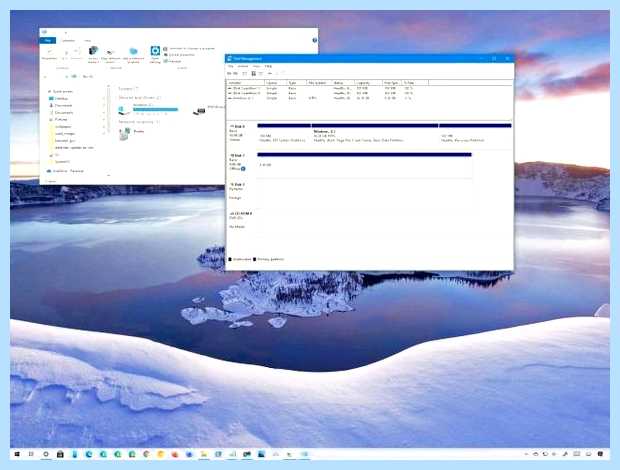The width and height of the screenshot is (620, 470).
Task: Sort by the Status column header
Action: (x=342, y=83)
